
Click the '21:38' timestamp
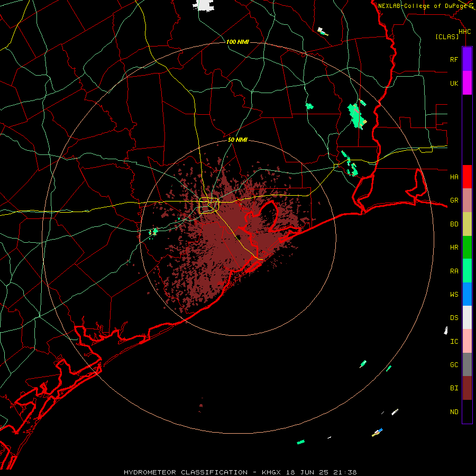coord(345,472)
